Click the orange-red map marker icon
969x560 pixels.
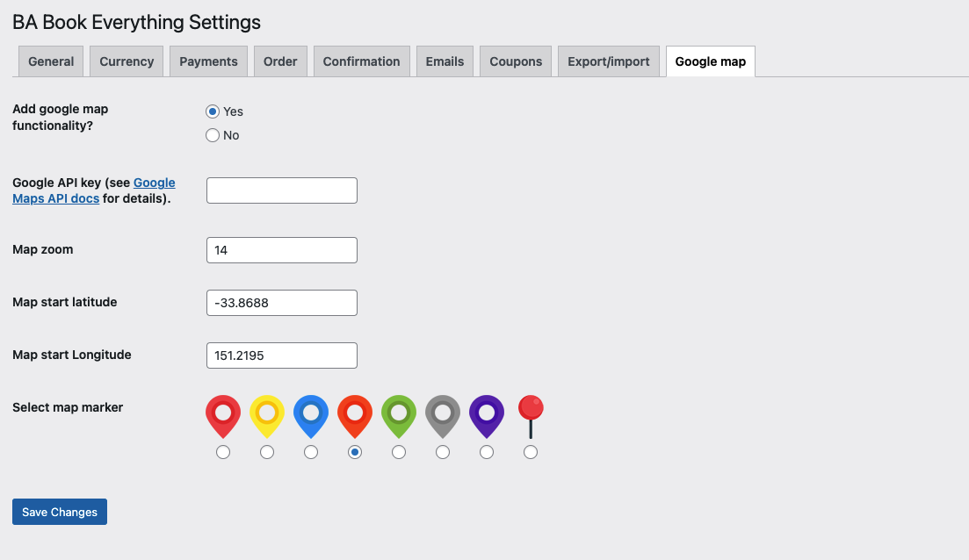click(x=355, y=416)
